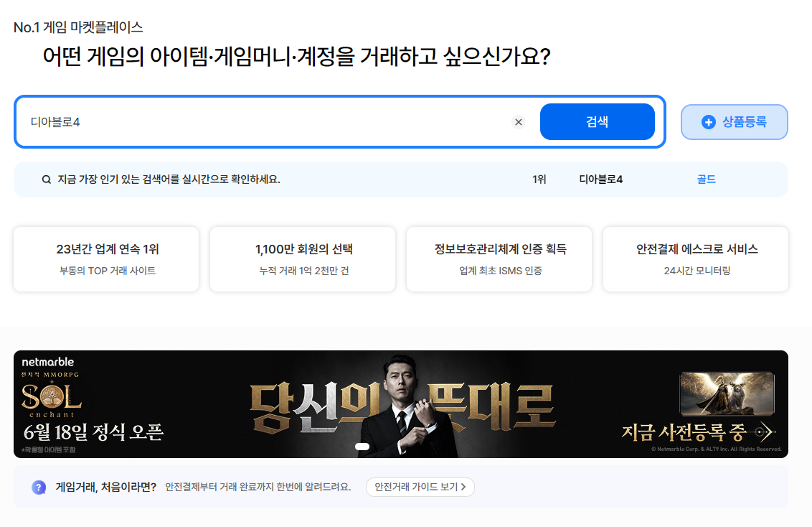Viewport: 812px width, 527px height.
Task: Select the 1,100만 회원의 선택 card
Action: [x=303, y=259]
